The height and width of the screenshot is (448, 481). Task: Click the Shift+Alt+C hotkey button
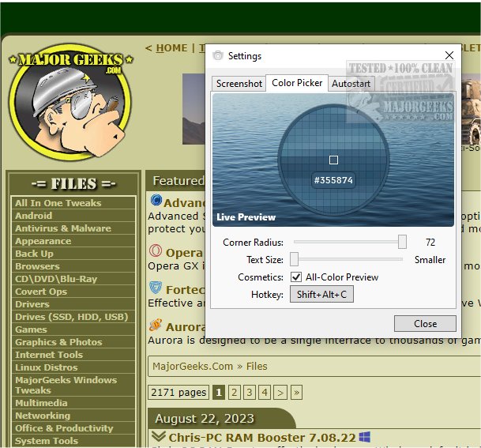click(321, 294)
